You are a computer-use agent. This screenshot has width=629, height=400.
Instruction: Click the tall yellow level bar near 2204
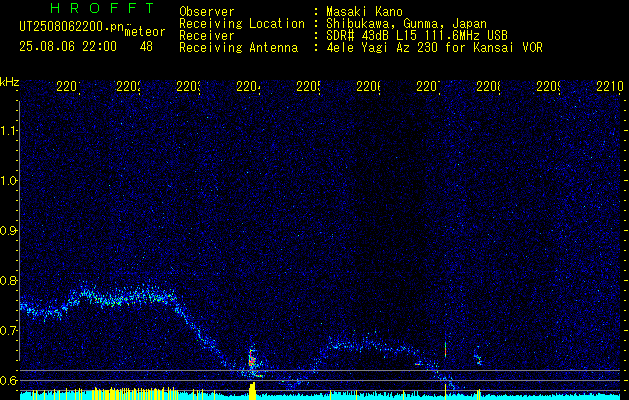point(252,391)
